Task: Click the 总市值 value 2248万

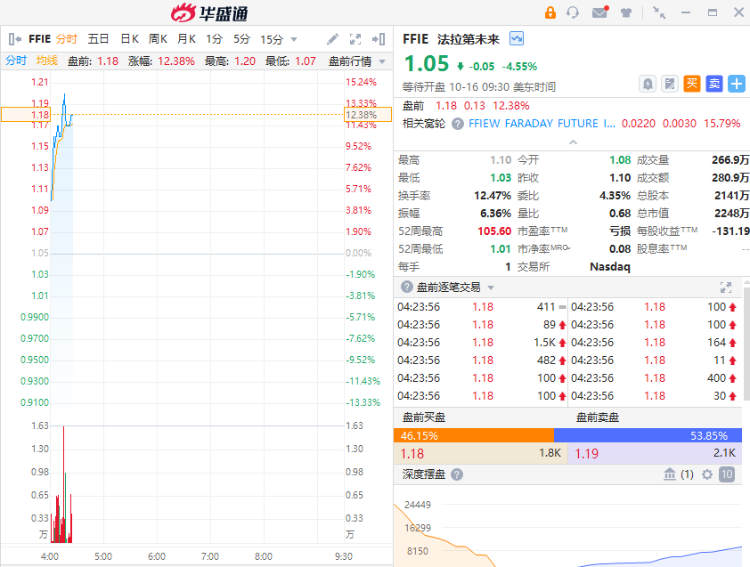Action: point(732,213)
